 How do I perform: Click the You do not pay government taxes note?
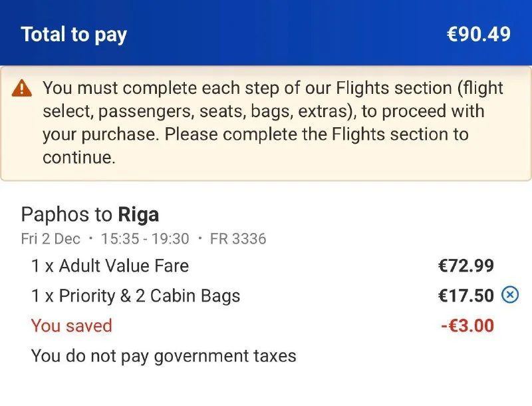pos(164,356)
